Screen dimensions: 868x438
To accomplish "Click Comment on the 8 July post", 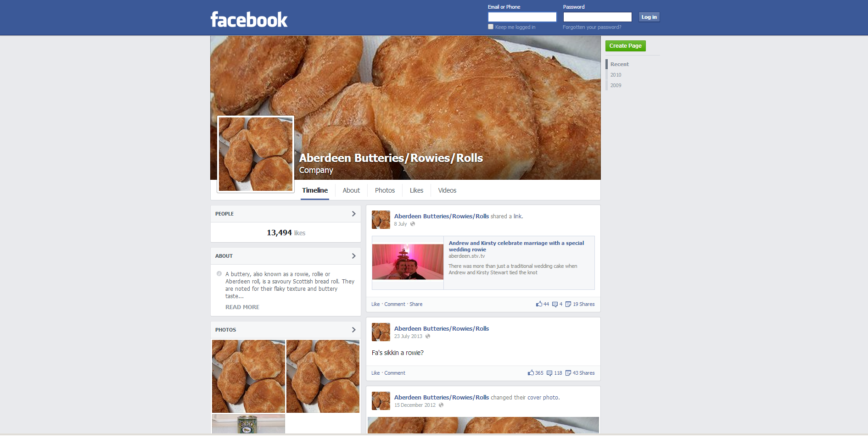I will tap(395, 304).
